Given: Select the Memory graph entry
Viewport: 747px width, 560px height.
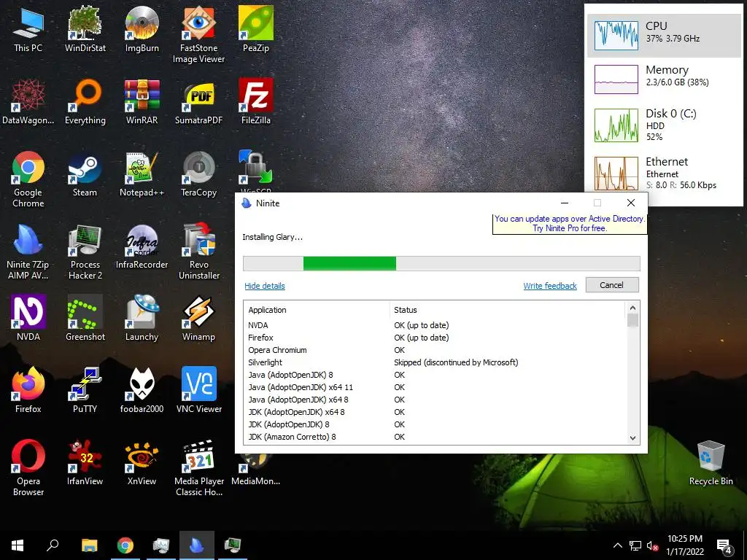Looking at the screenshot, I should point(664,79).
